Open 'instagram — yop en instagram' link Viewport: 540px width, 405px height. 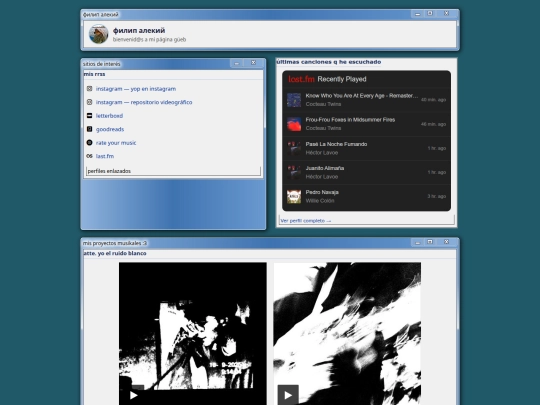[136, 89]
